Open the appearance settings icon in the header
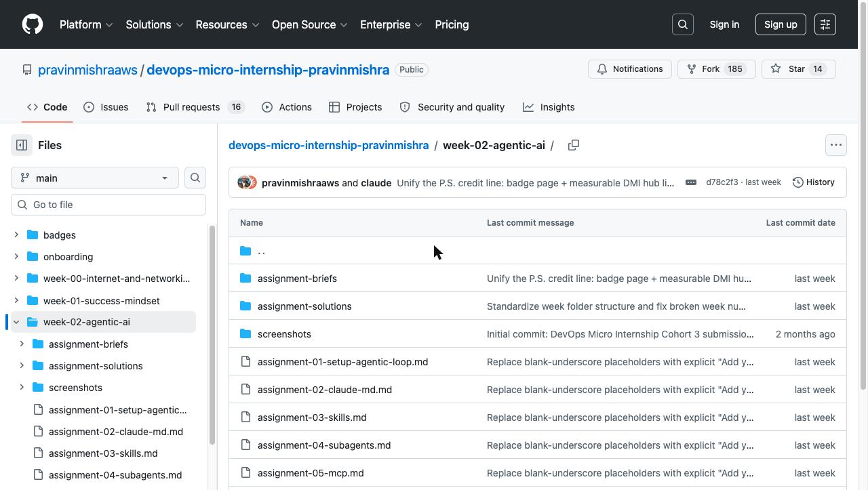Viewport: 868px width, 490px height. coord(825,24)
